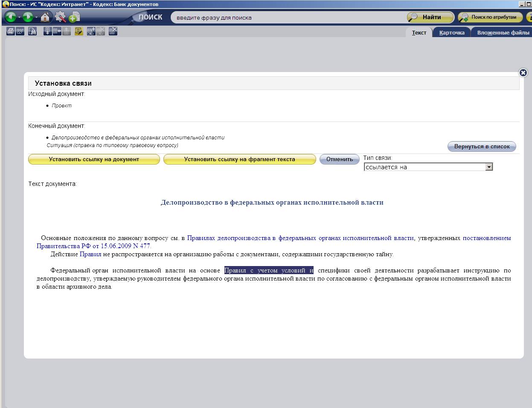Open link 'постановлением Правительства РФ от 15.06.2009'
Viewport: 532px width, 408px height.
tap(93, 246)
